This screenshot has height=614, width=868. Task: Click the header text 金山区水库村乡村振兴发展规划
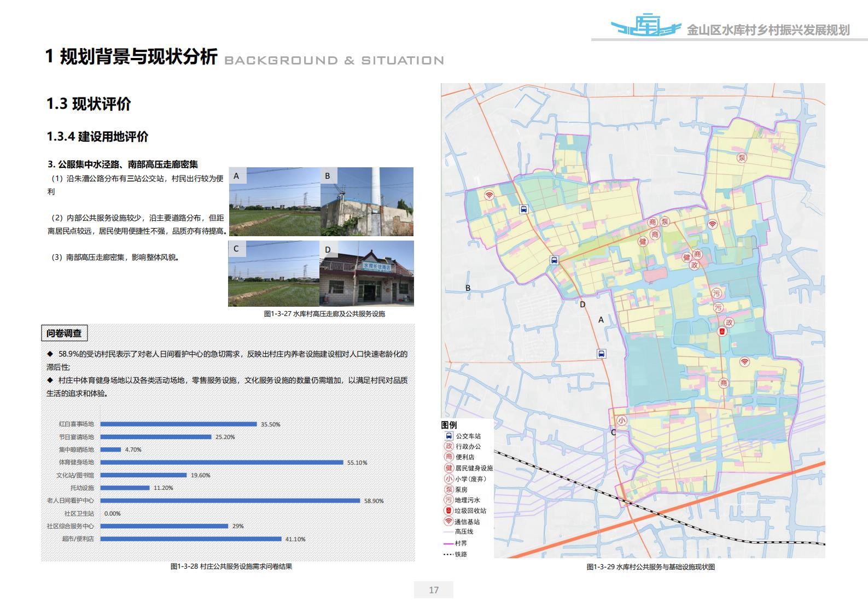(768, 30)
